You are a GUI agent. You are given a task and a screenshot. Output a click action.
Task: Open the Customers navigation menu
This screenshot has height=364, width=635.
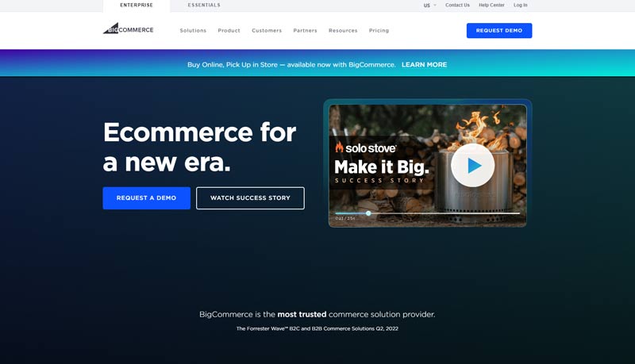[267, 31]
